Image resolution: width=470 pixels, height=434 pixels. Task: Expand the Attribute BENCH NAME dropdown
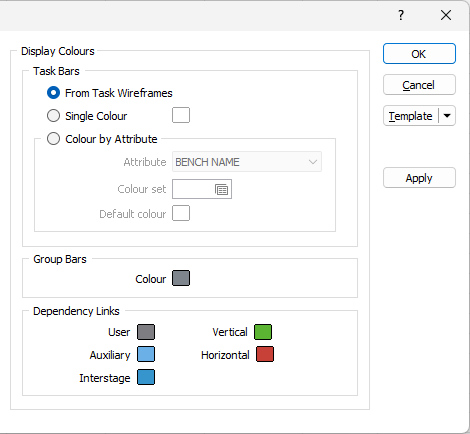coord(247,162)
